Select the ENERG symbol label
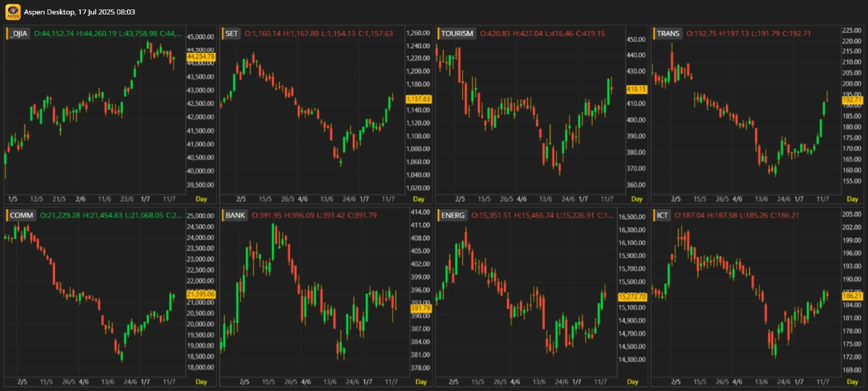Viewport: 868px width, 391px height. tap(453, 215)
